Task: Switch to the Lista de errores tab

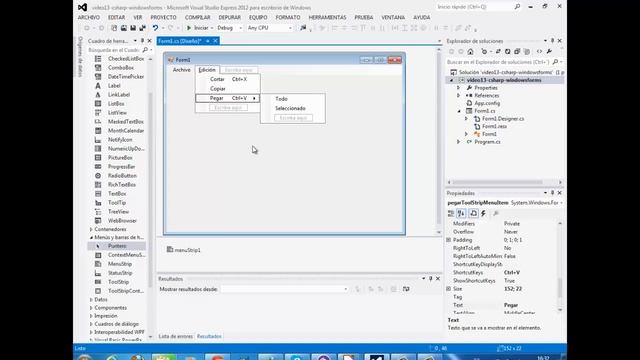Action: 176,336
